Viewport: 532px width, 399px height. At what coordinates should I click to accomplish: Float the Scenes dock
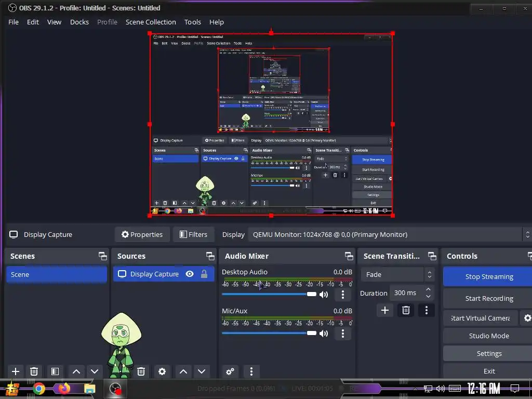point(102,256)
